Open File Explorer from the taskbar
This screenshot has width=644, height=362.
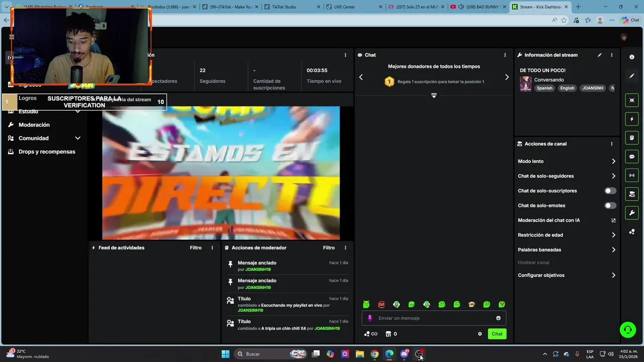(x=360, y=354)
